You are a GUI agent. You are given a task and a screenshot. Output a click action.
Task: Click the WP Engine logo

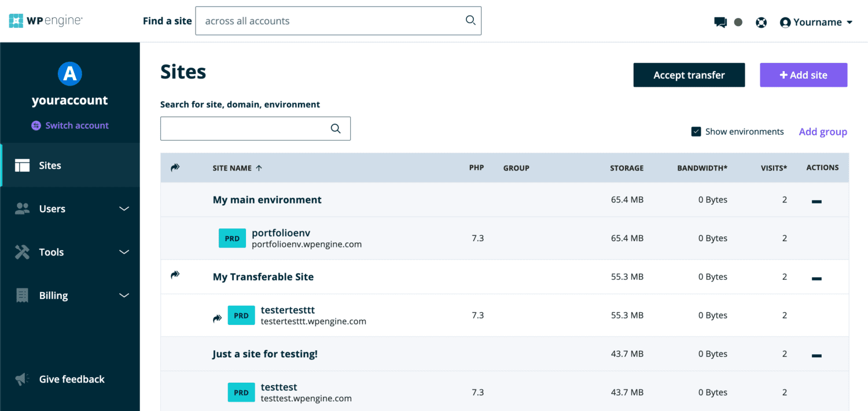click(46, 20)
